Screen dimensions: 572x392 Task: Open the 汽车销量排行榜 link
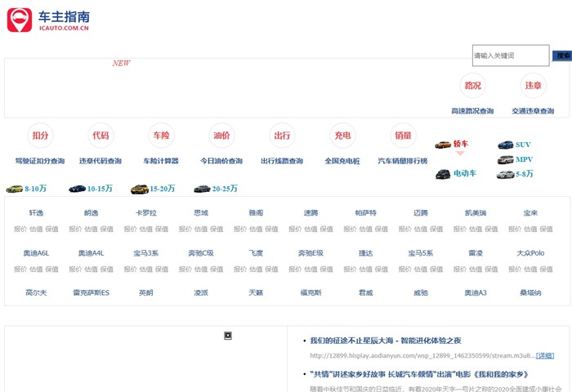[x=403, y=161]
